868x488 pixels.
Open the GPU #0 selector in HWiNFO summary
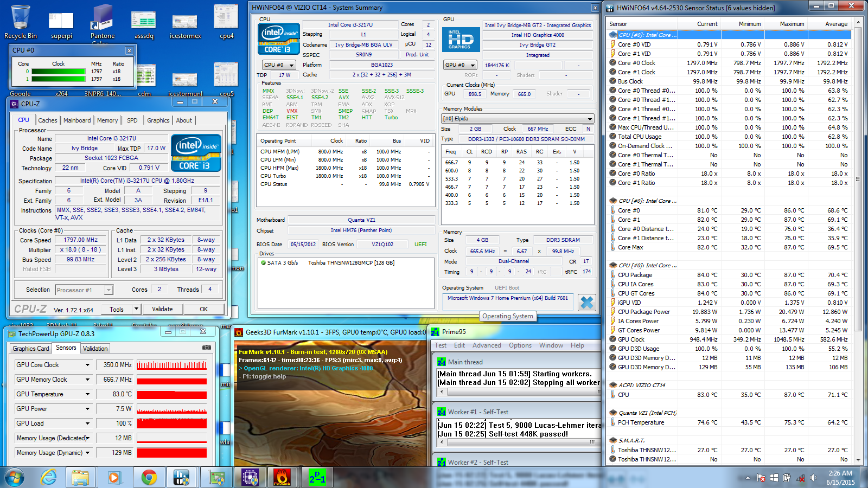click(460, 65)
